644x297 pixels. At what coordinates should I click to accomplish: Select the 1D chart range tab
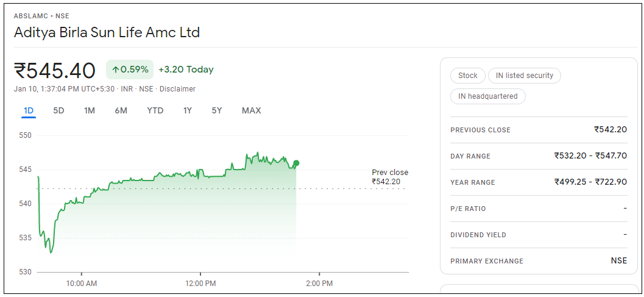tap(29, 110)
